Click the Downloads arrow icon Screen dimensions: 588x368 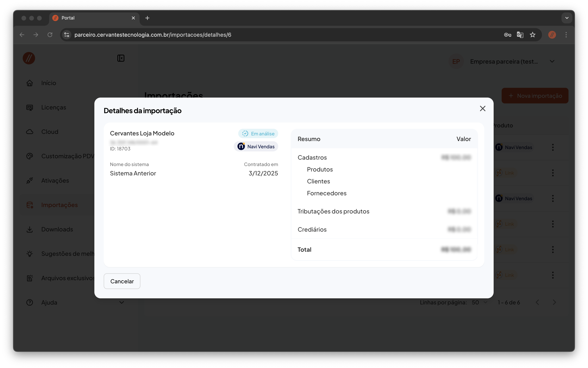click(30, 229)
